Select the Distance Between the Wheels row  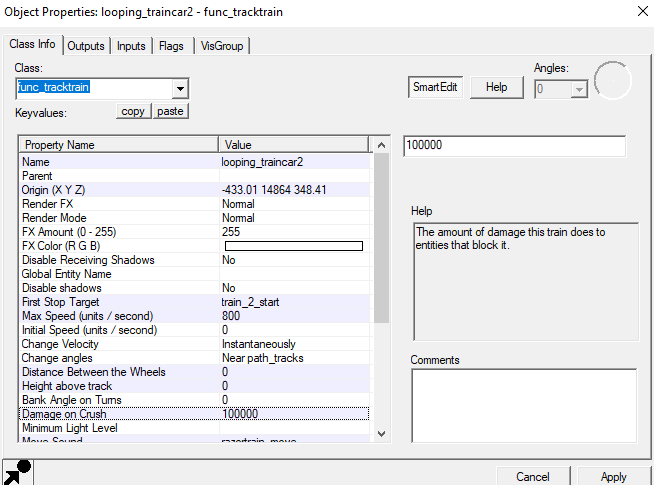(x=194, y=372)
